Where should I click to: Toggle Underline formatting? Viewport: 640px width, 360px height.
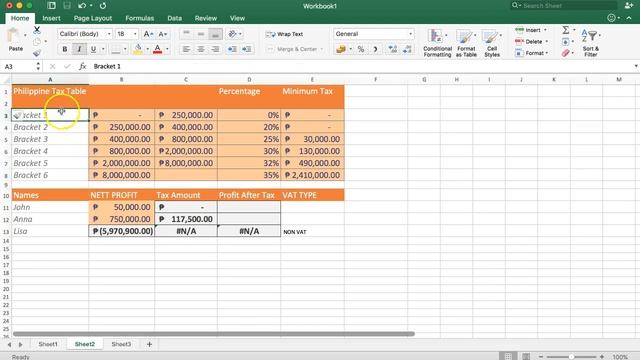click(93, 49)
